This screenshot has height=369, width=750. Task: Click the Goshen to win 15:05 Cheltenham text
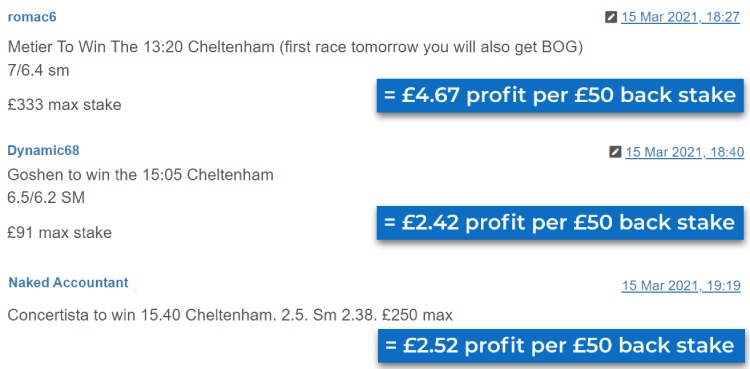tap(141, 175)
